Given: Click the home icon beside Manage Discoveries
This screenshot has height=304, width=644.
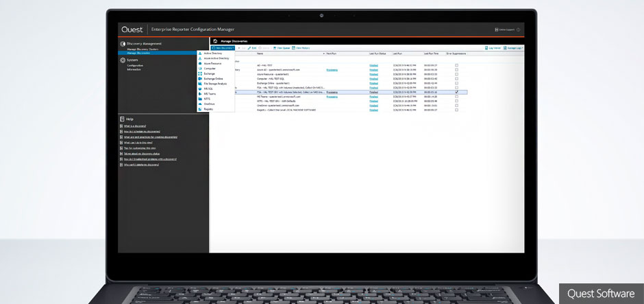Looking at the screenshot, I should (x=214, y=41).
